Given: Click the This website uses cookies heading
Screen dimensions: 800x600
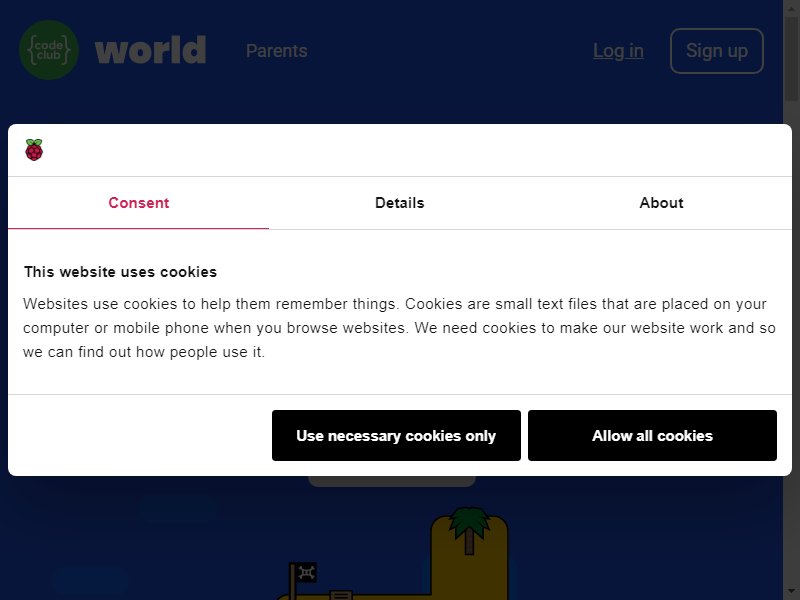Looking at the screenshot, I should tap(120, 272).
